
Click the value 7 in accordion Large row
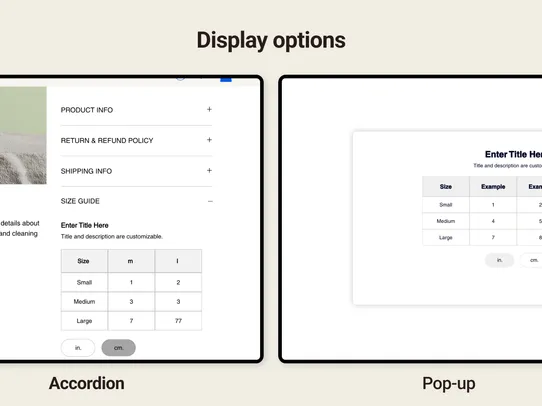click(131, 321)
